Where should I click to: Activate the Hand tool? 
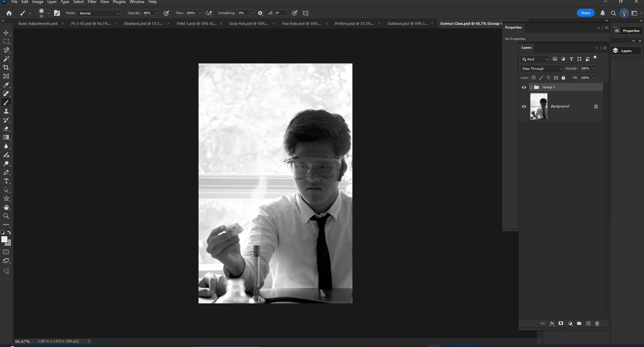pyautogui.click(x=6, y=207)
